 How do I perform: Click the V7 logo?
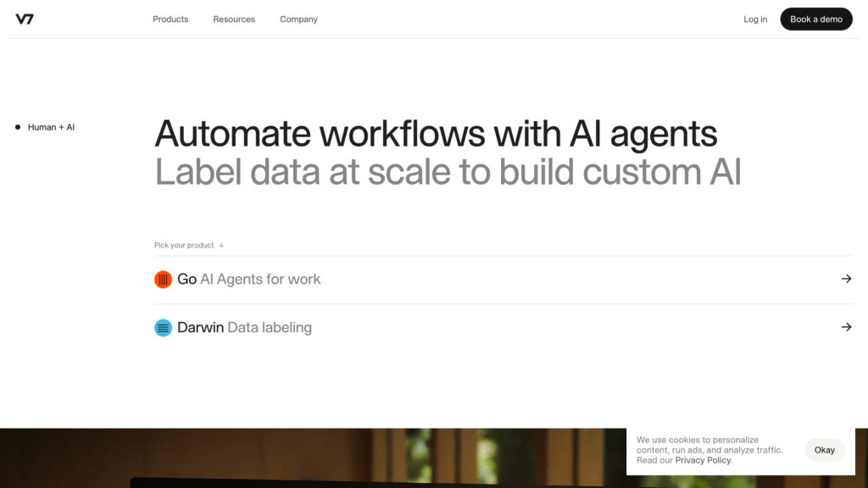[x=25, y=19]
